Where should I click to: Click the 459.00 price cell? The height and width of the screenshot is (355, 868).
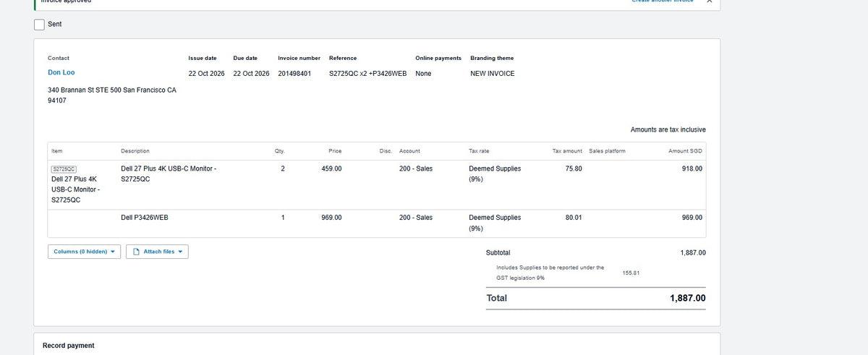point(331,168)
